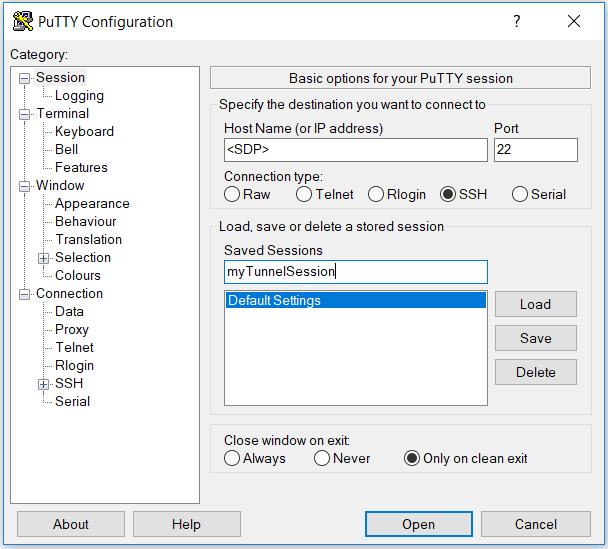This screenshot has width=608, height=549.
Task: Expand the Selection tree node
Action: (x=44, y=258)
